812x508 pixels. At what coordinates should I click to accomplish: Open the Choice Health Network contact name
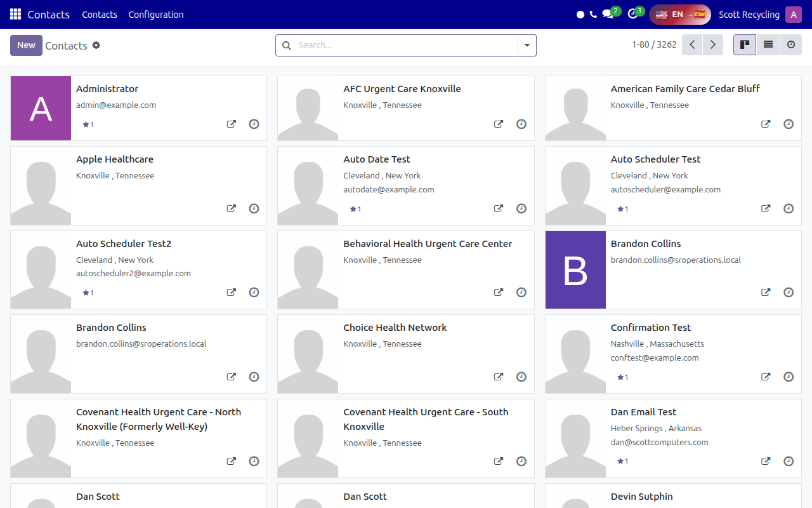(395, 328)
